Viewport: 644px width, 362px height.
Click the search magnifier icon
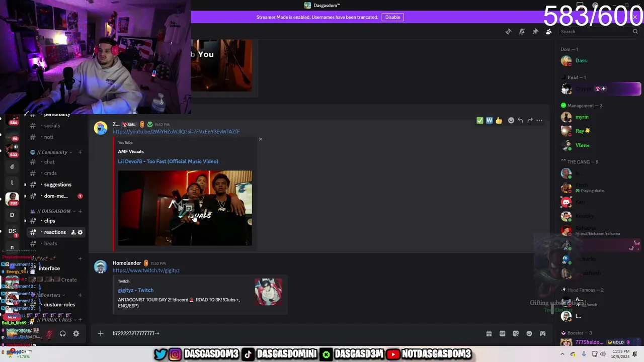tap(635, 31)
